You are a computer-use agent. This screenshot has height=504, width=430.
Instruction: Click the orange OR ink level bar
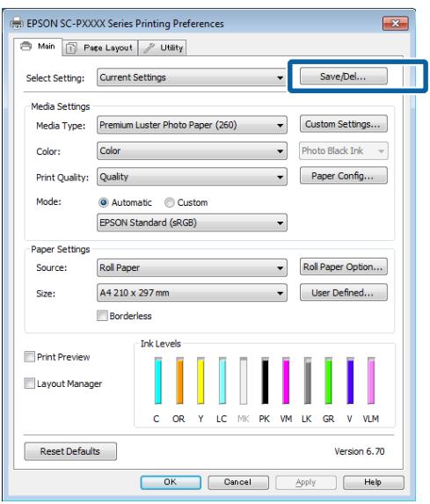(x=179, y=380)
